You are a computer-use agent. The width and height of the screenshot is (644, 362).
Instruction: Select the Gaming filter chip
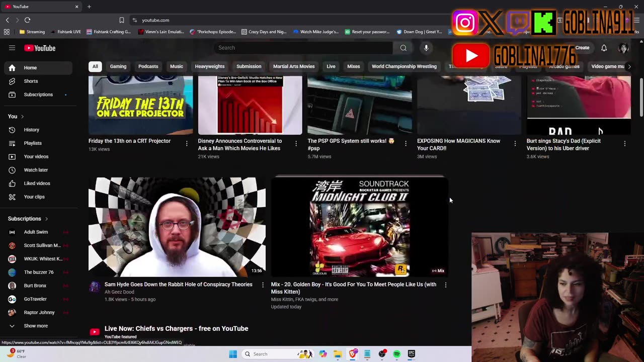[x=118, y=66]
